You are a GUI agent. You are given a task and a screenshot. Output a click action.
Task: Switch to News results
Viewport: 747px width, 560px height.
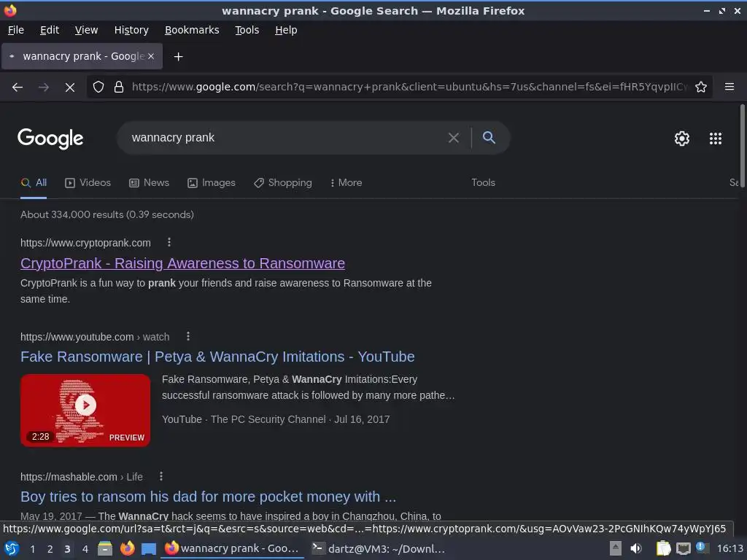[149, 183]
